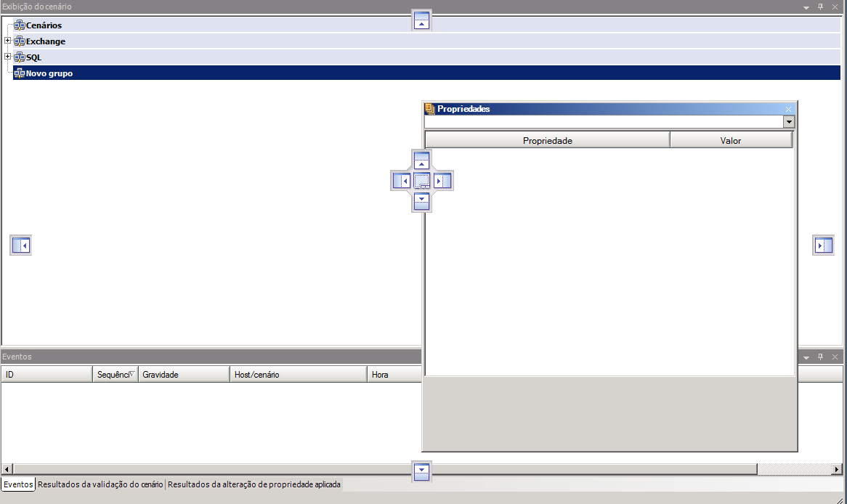Select the SQL tree group

tap(426, 57)
